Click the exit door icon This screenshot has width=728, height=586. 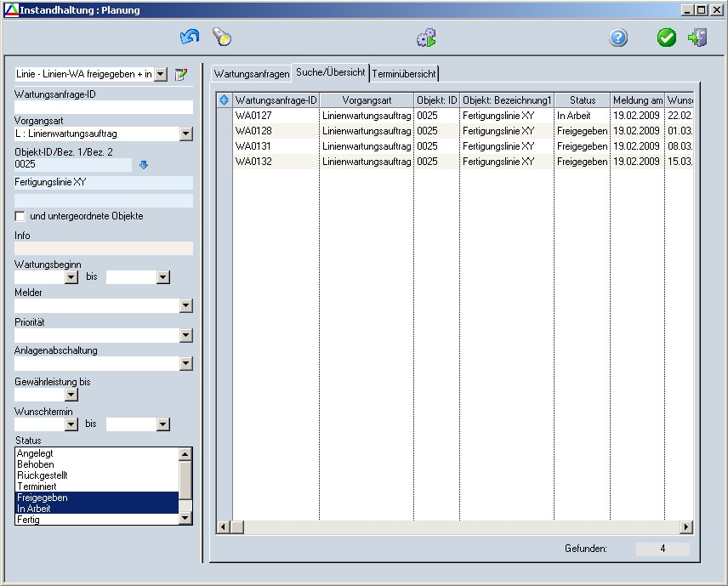click(697, 37)
